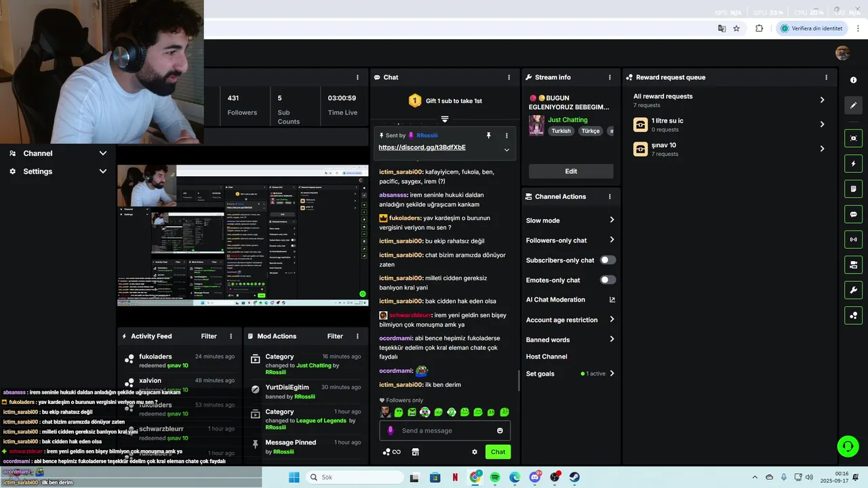
Task: Bookmark page with the star icon
Action: pyautogui.click(x=736, y=28)
